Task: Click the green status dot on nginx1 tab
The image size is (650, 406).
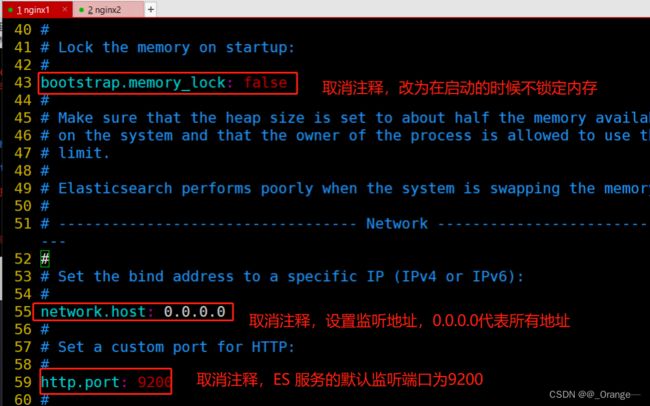Action: coord(10,10)
